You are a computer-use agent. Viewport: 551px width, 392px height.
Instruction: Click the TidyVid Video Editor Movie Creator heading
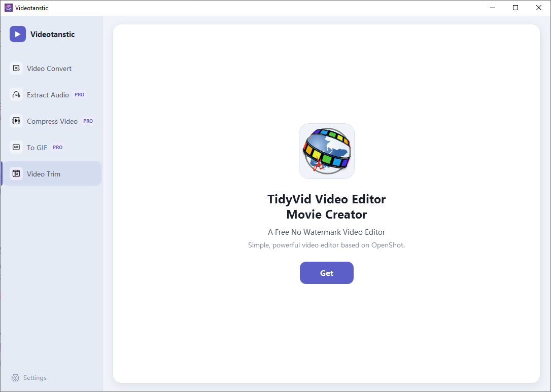click(326, 206)
